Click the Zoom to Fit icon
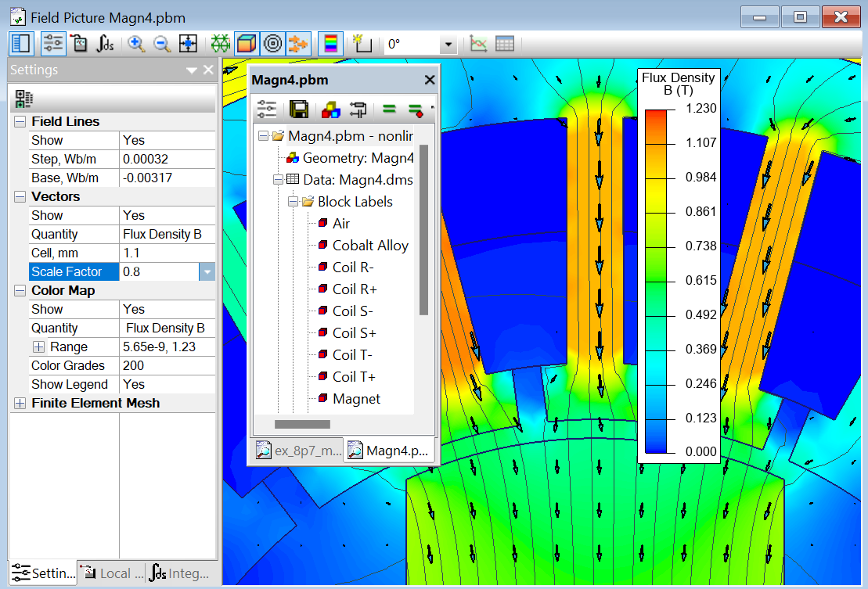Screen dimensions: 868x589 (x=188, y=44)
